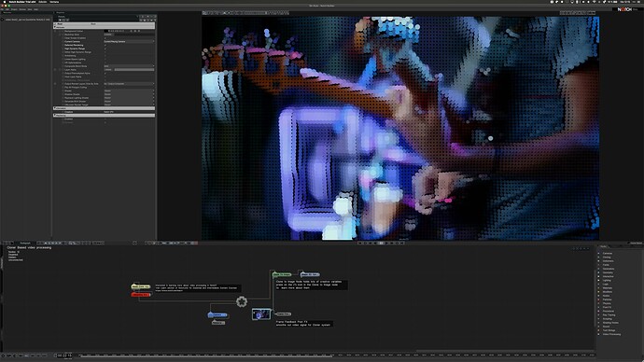
Task: Select the video file in the Resources panel
Action: (x=27, y=20)
